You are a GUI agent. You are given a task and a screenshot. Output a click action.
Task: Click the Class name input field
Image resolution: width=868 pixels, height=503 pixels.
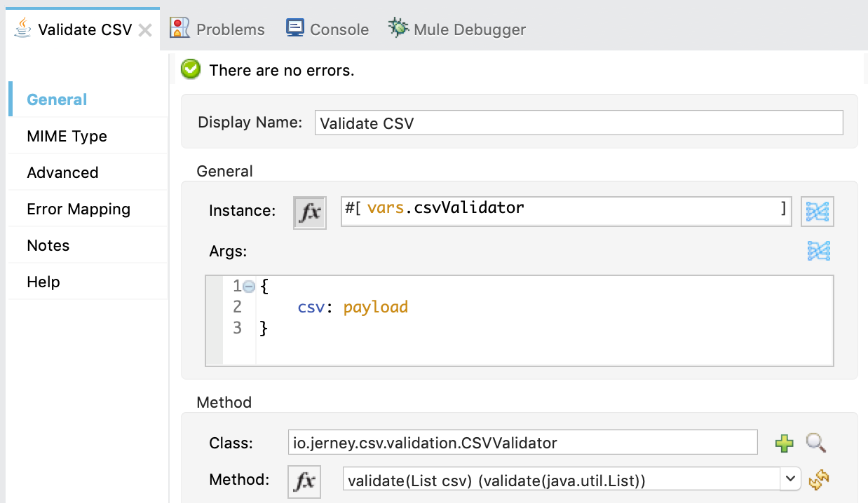coord(522,443)
